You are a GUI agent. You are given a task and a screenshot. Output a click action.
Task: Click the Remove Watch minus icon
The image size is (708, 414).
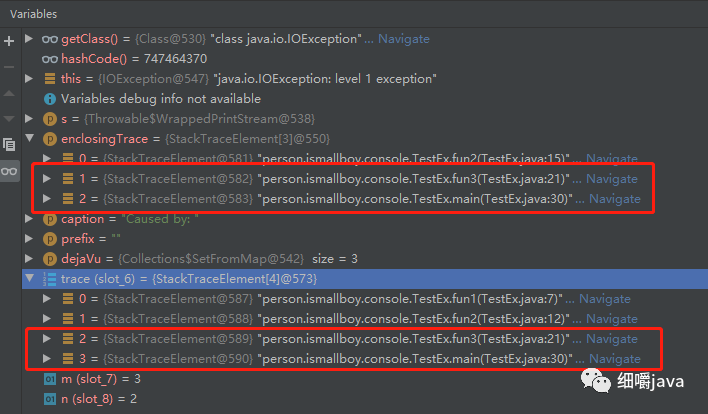(x=10, y=66)
